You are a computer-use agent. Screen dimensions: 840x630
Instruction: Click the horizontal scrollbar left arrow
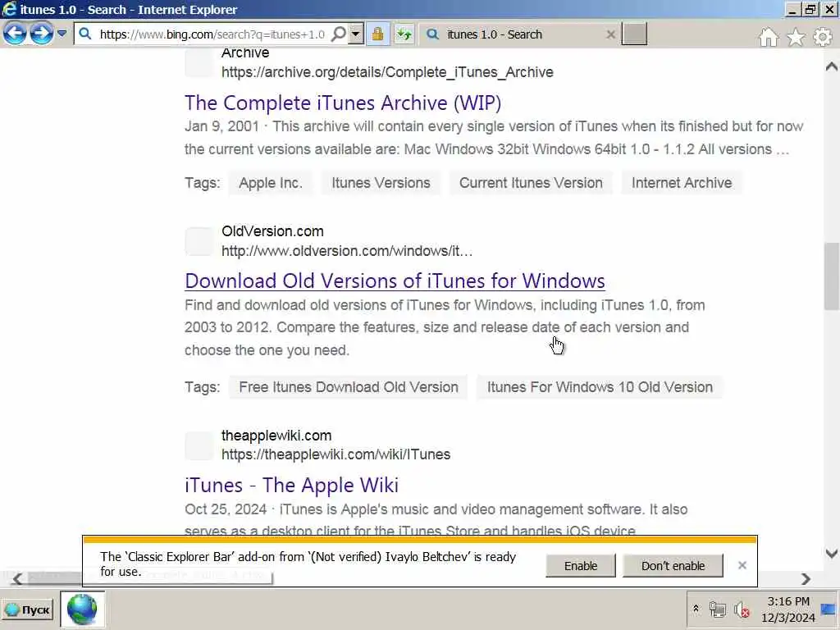click(18, 578)
